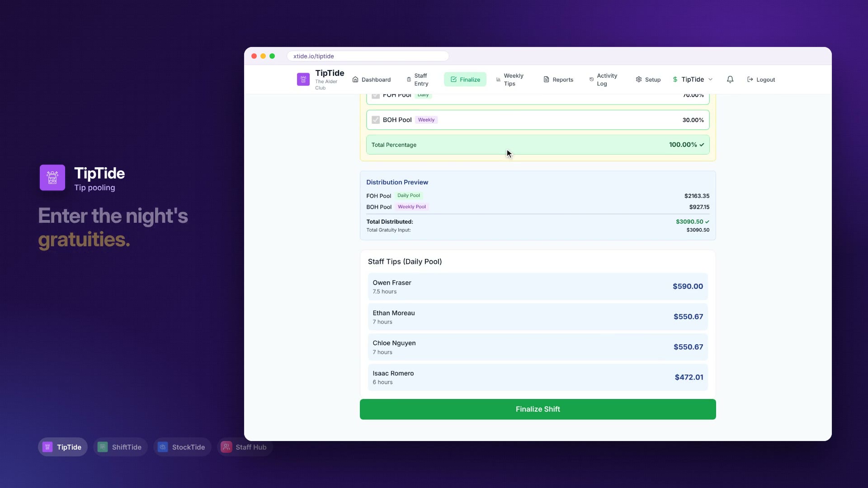Screen dimensions: 868x488
Task: Click the FOH Pool $2163.35 amount
Action: pyautogui.click(x=697, y=196)
